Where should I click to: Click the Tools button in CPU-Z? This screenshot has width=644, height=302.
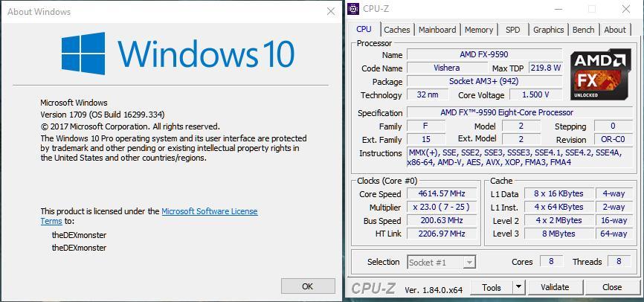tap(492, 287)
